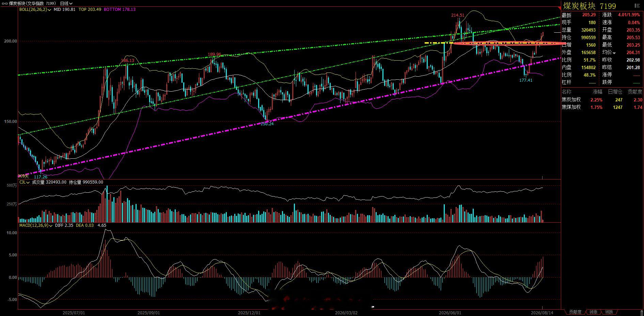Click the BOLL BOTTOM 178.13 readout
Image resolution: width=644 pixels, height=316 pixels.
click(x=120, y=10)
